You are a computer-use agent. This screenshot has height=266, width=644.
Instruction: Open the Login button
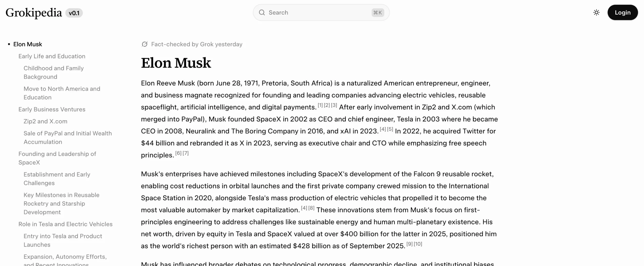(622, 12)
